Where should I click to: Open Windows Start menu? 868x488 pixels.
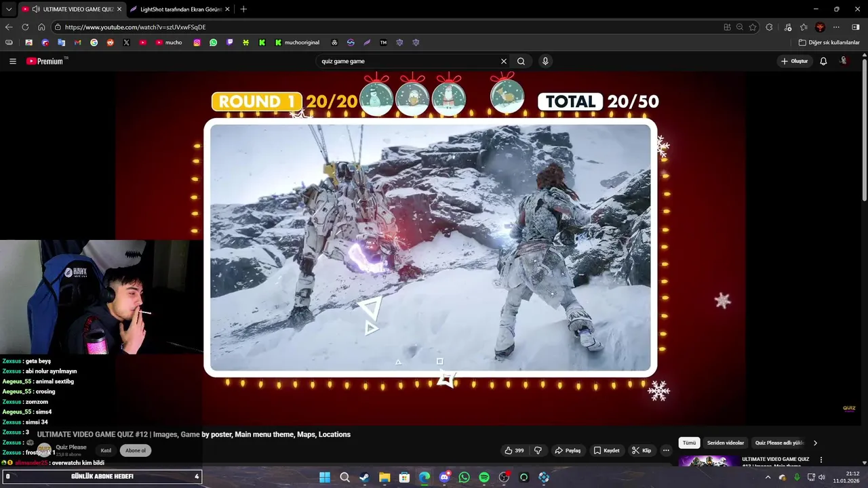click(x=325, y=477)
